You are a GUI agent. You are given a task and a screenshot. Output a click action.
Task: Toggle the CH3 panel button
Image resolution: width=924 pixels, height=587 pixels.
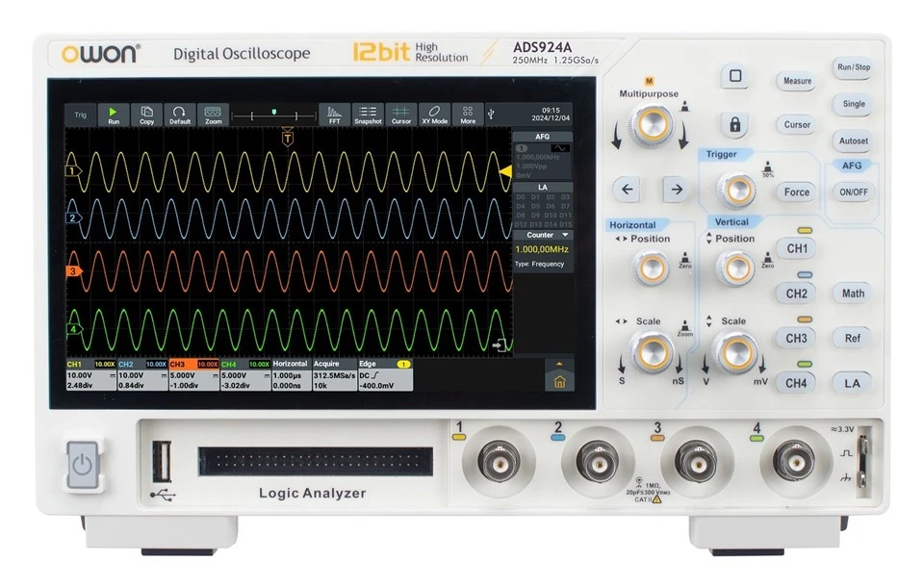(796, 339)
